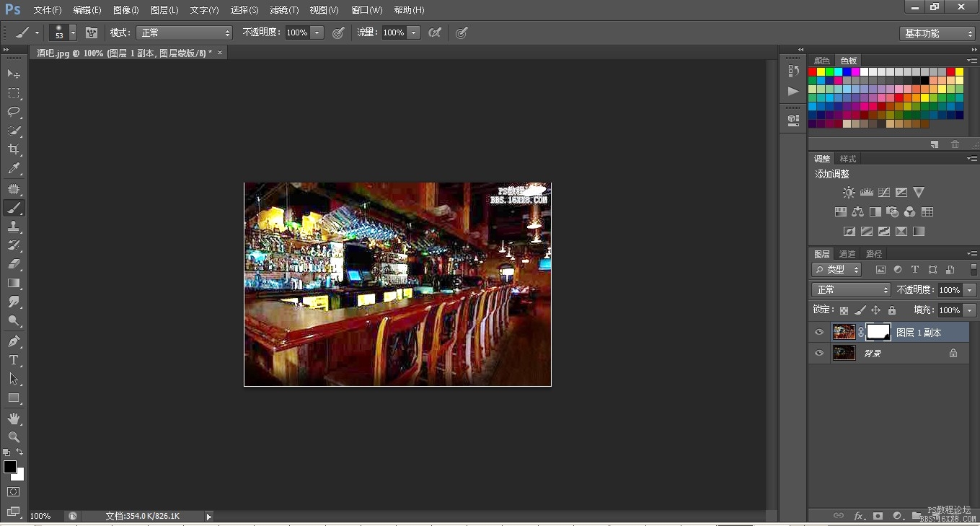Select the Pen tool
This screenshot has height=526, width=980.
(x=14, y=341)
